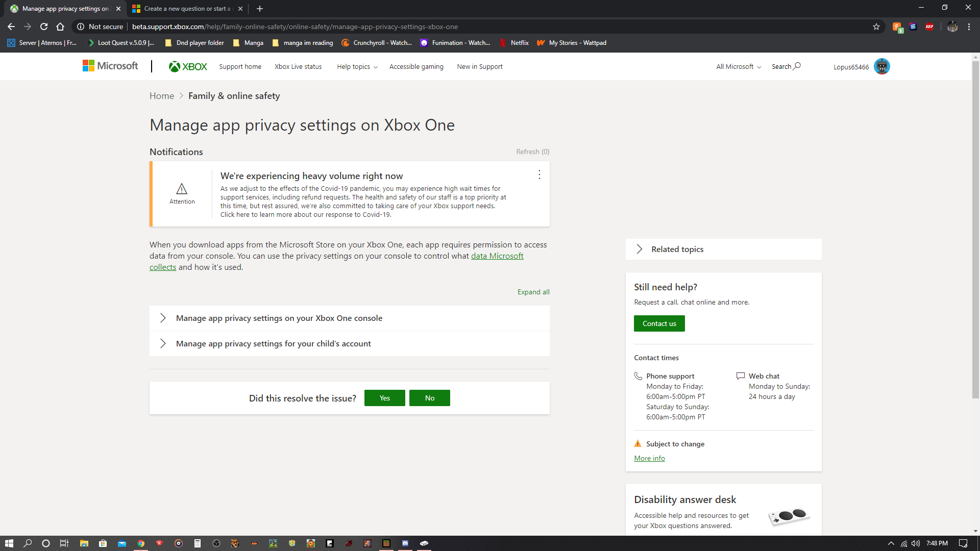
Task: Open notification options three-dot menu
Action: point(539,174)
